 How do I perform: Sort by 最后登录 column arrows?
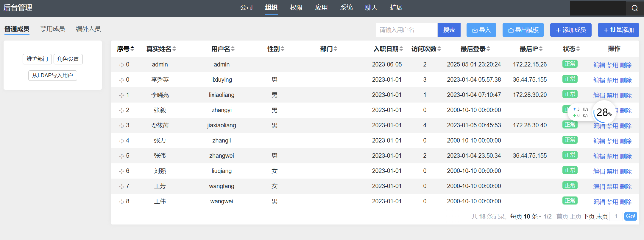click(488, 49)
